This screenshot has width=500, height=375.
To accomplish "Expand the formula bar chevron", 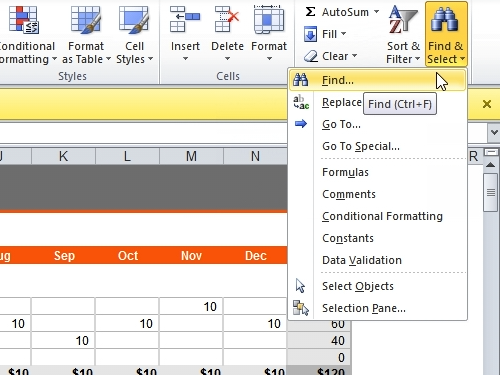I will 494,132.
